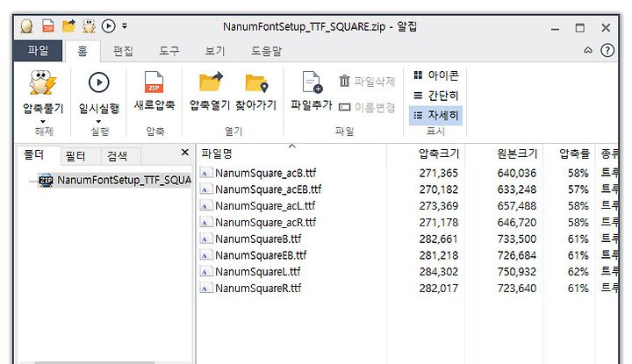
Task: Click original size value 750,932
Action: [x=517, y=272]
